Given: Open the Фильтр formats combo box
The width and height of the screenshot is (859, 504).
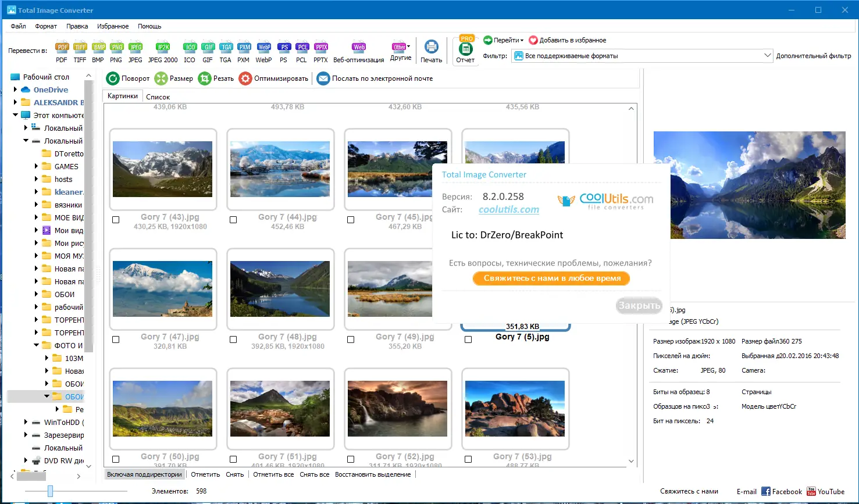Looking at the screenshot, I should 643,56.
